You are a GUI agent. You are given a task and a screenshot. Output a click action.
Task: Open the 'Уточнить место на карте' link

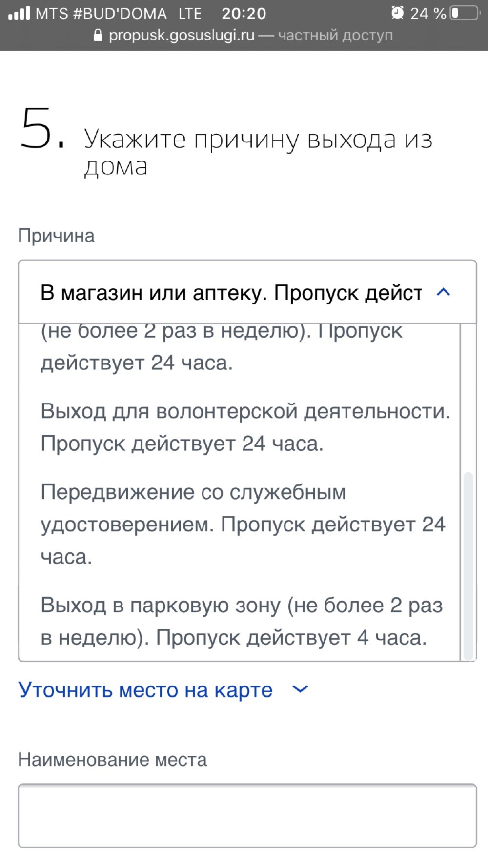pos(145,690)
